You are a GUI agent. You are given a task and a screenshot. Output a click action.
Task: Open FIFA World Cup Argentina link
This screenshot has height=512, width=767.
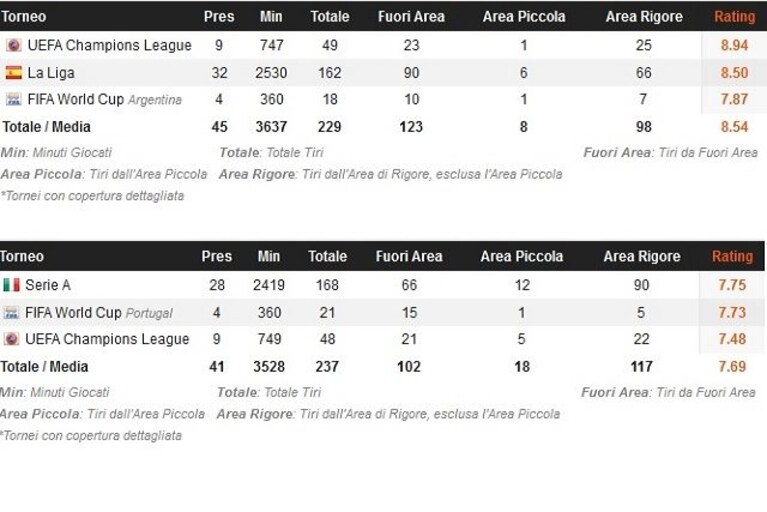click(x=105, y=100)
